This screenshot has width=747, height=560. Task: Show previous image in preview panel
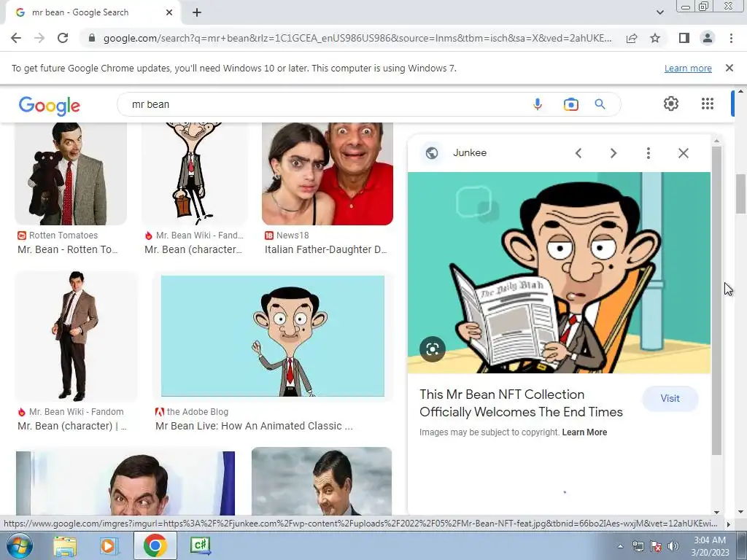point(578,153)
